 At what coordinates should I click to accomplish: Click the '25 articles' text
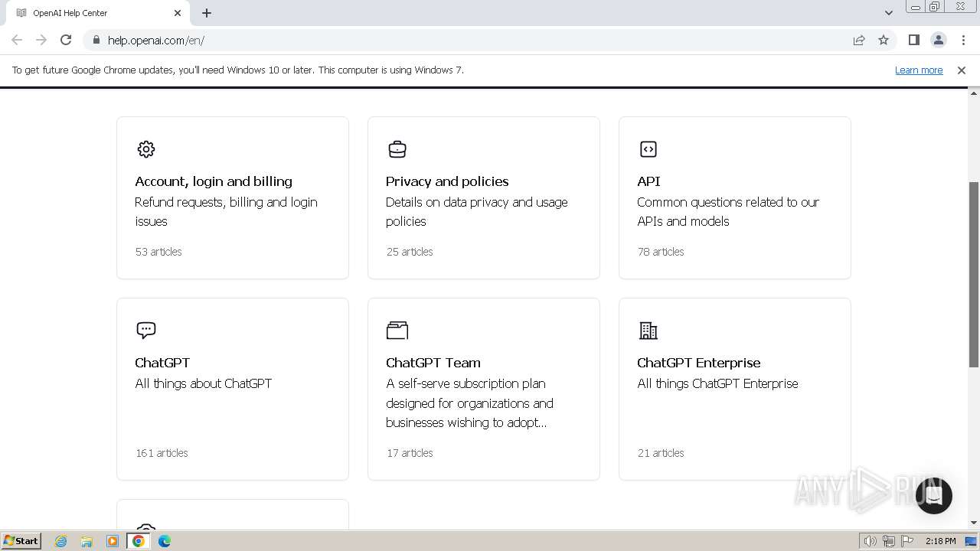click(x=410, y=252)
